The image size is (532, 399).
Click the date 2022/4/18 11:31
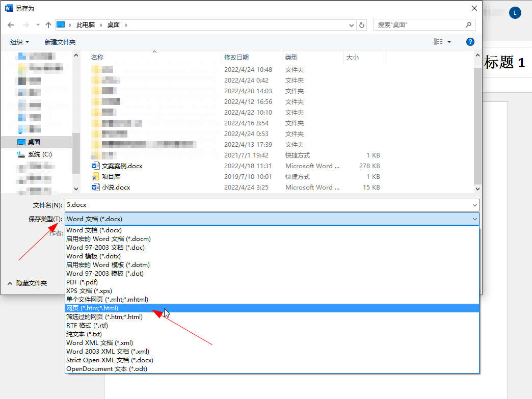[x=248, y=166]
